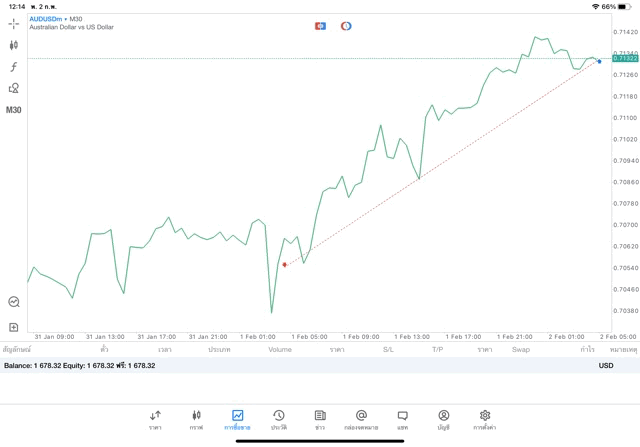
Task: Click the new order icon on left sidebar
Action: [14, 327]
